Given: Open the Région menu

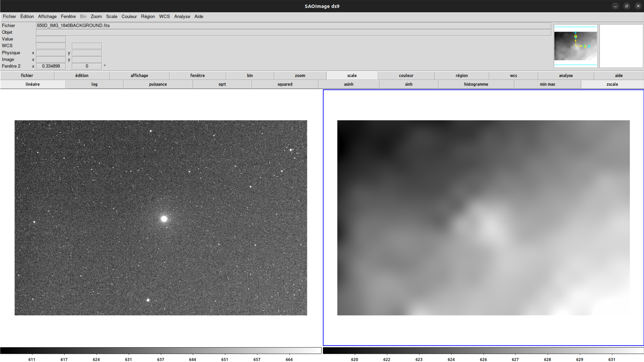Looking at the screenshot, I should coord(148,16).
